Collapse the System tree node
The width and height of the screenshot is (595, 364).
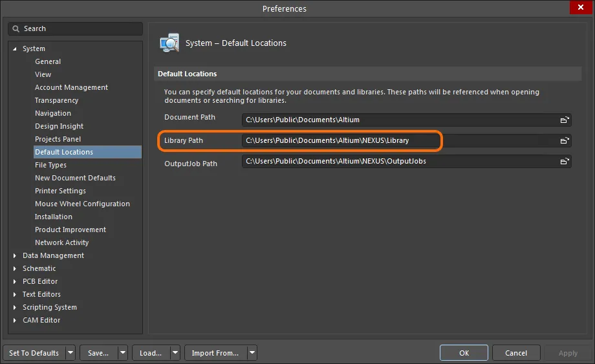coord(14,48)
